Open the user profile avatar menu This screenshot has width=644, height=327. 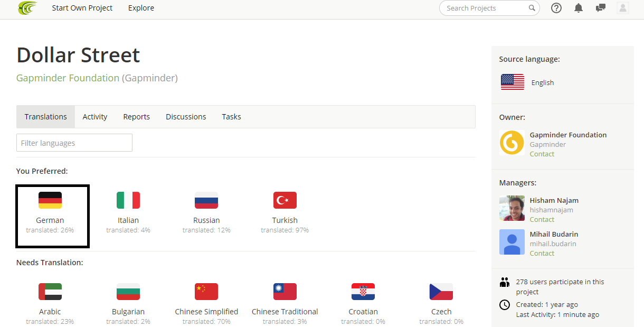(x=623, y=8)
